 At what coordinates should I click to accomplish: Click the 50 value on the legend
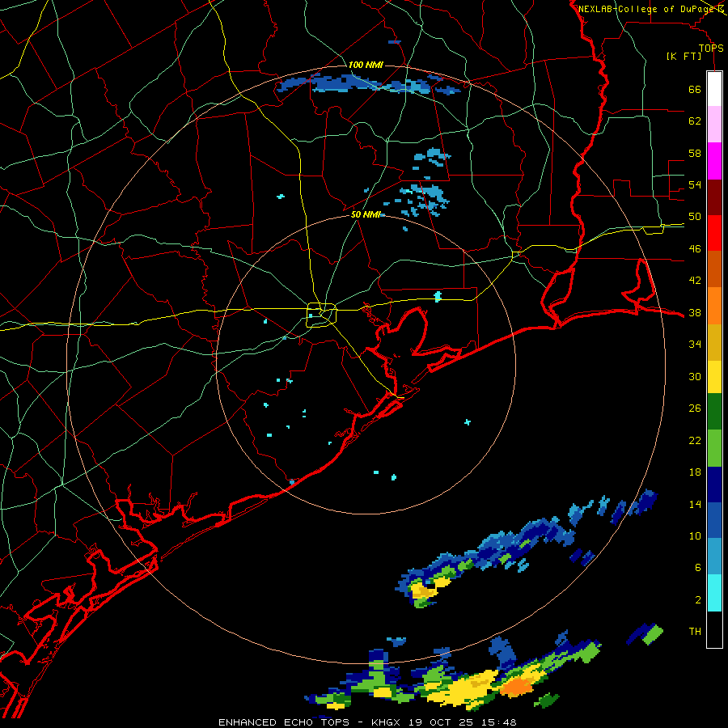point(695,217)
